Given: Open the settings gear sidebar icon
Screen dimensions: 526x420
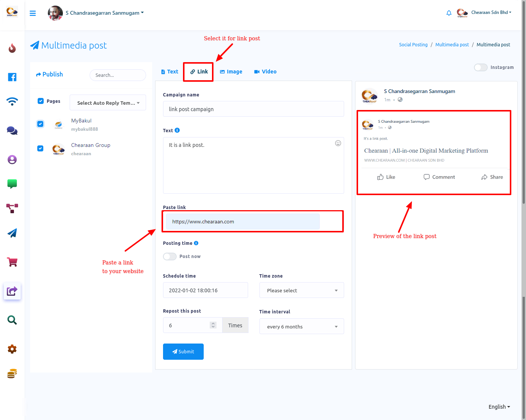Looking at the screenshot, I should pyautogui.click(x=12, y=349).
